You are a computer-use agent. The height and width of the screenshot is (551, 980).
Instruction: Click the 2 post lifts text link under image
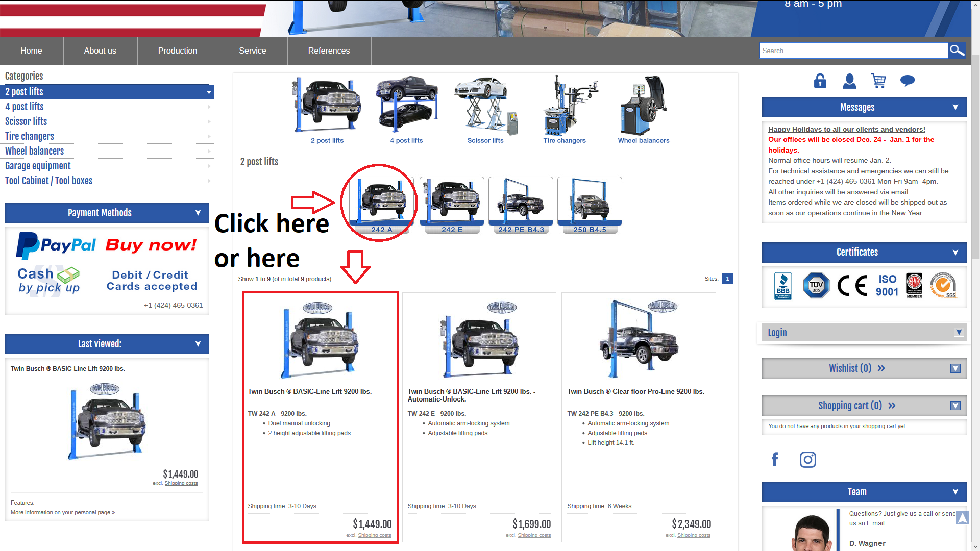pos(327,140)
